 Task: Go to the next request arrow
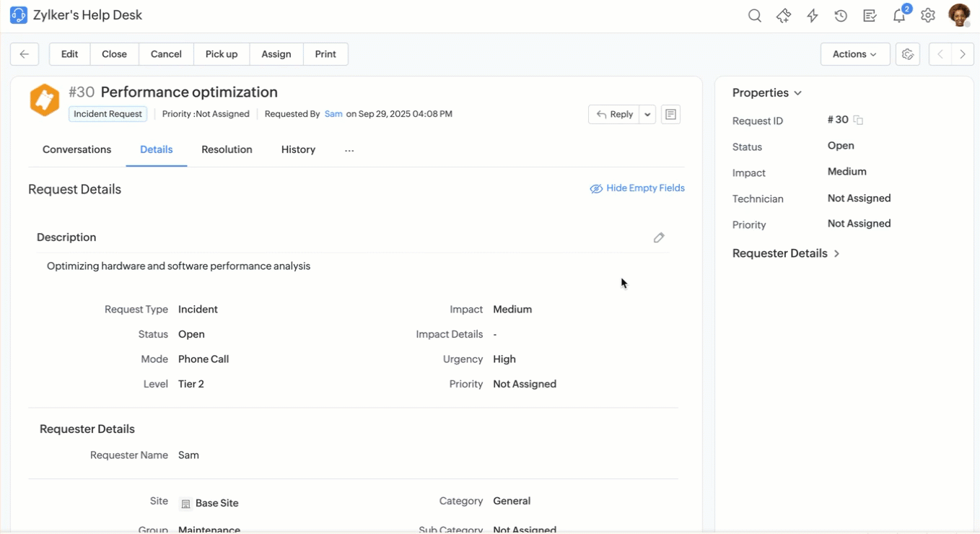coord(963,54)
